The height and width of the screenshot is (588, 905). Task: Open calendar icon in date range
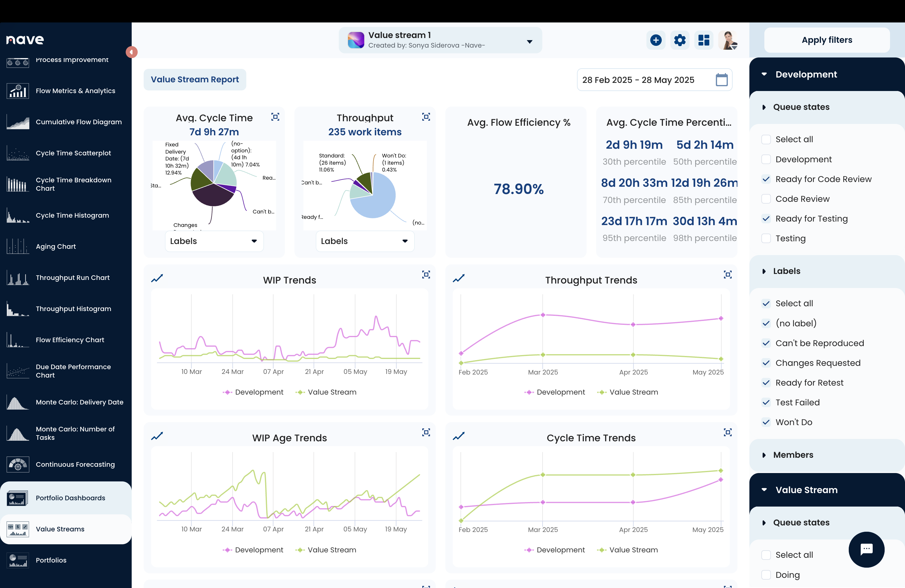pos(721,80)
